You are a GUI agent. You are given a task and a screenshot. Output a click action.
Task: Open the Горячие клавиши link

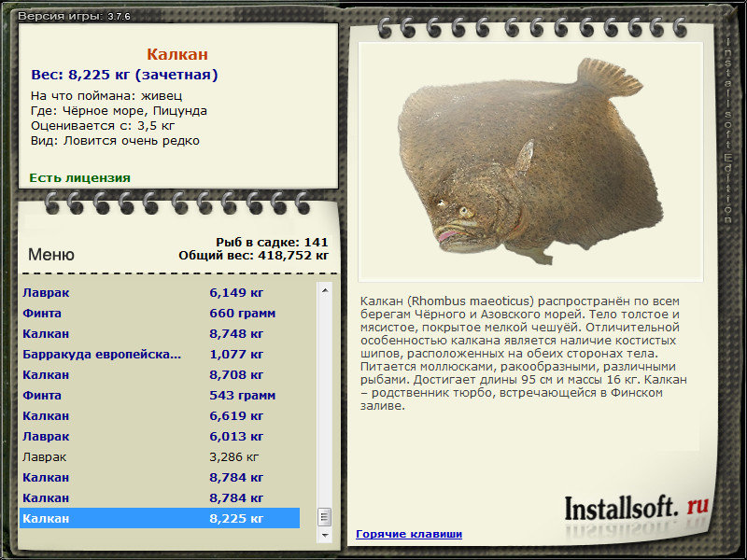(x=409, y=534)
